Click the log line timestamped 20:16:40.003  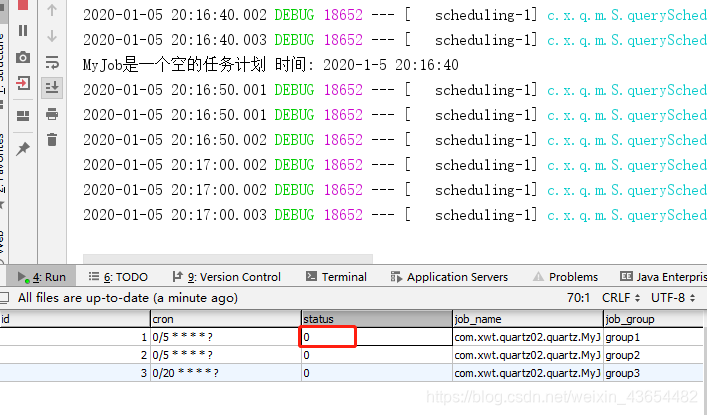click(x=395, y=40)
